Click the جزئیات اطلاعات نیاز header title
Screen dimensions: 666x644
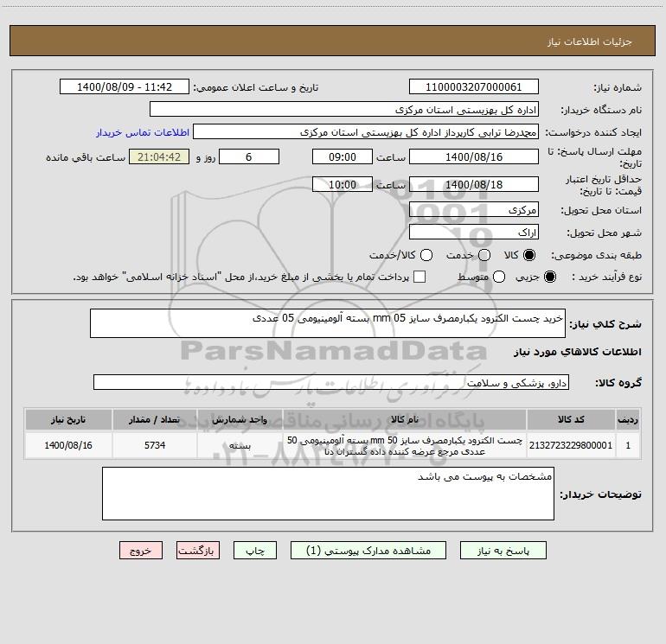click(590, 41)
